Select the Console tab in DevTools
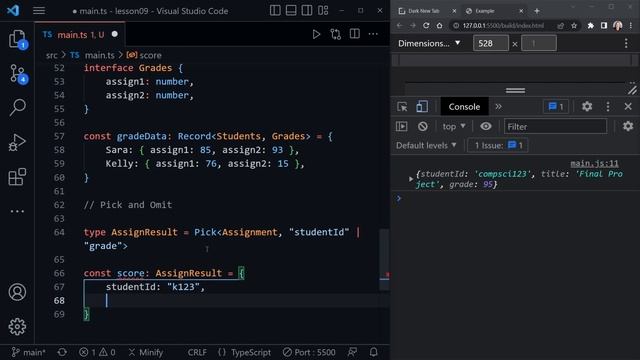This screenshot has width=640, height=360. (x=464, y=107)
